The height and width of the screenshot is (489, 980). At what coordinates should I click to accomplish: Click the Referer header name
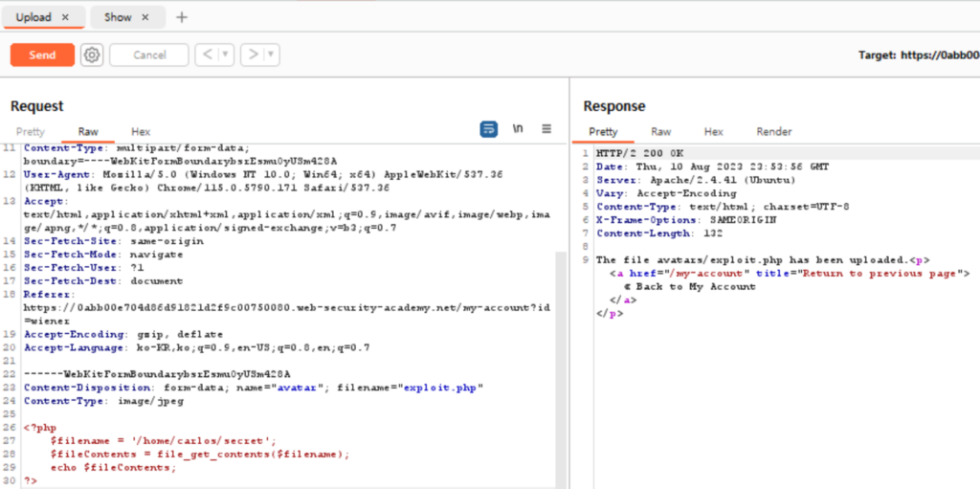(x=48, y=294)
